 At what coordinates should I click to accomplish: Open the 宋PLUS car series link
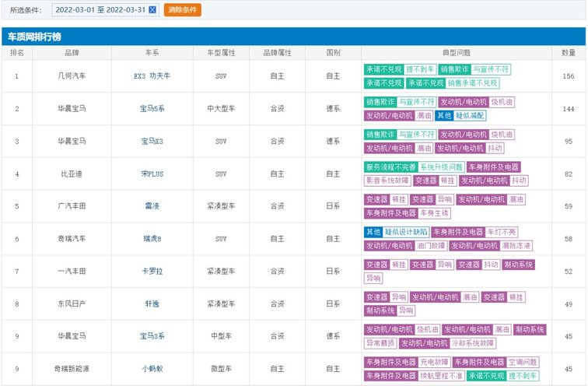coord(152,174)
